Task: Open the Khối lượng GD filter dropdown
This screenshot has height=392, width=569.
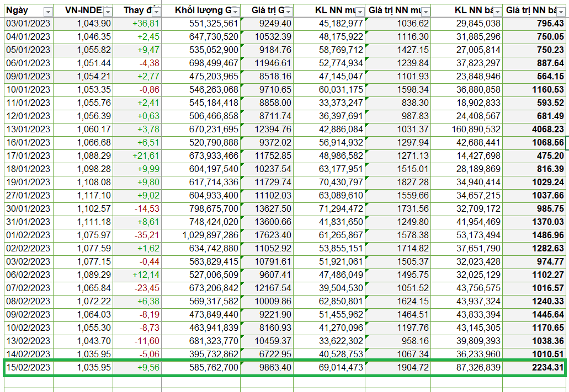Action: (x=236, y=12)
